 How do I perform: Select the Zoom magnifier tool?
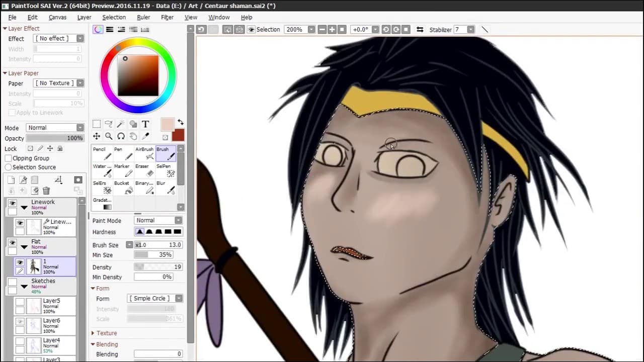[109, 136]
